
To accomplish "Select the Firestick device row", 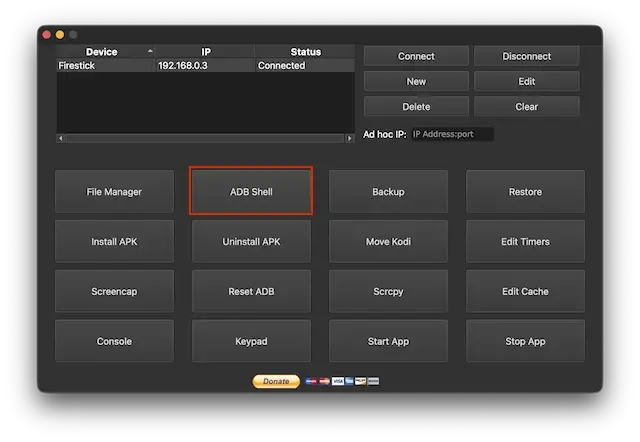I will [205, 66].
